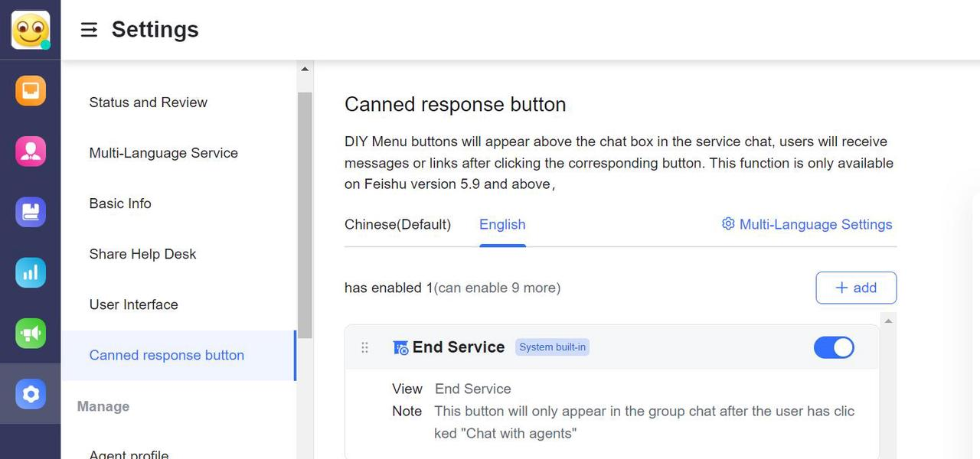Click the gear icon beside Multi-Language Settings

point(728,223)
